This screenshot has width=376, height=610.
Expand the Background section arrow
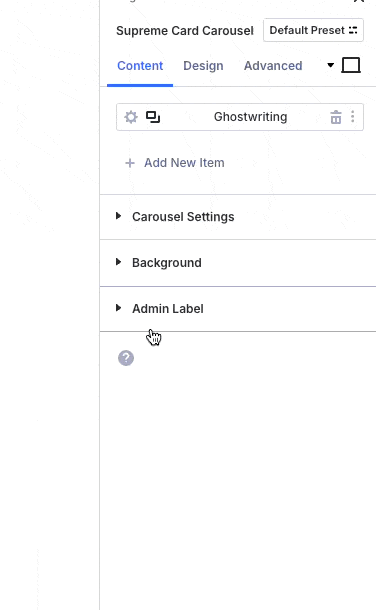pos(119,262)
